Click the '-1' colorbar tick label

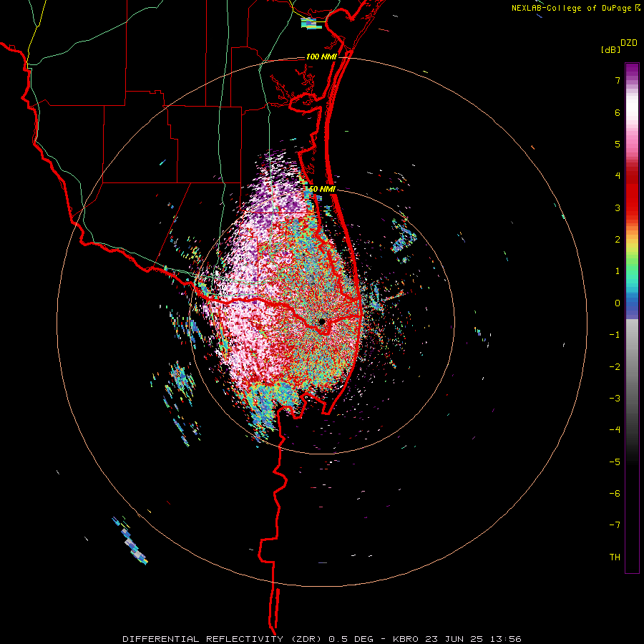(615, 335)
